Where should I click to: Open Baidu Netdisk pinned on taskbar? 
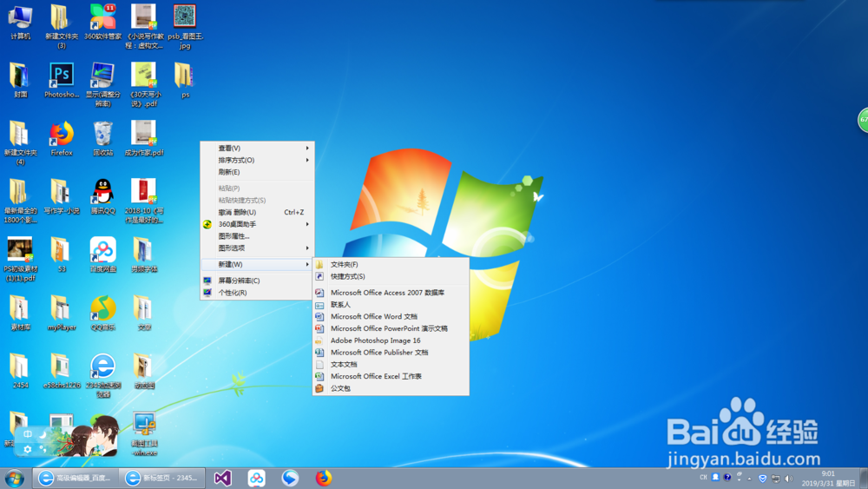(x=256, y=478)
